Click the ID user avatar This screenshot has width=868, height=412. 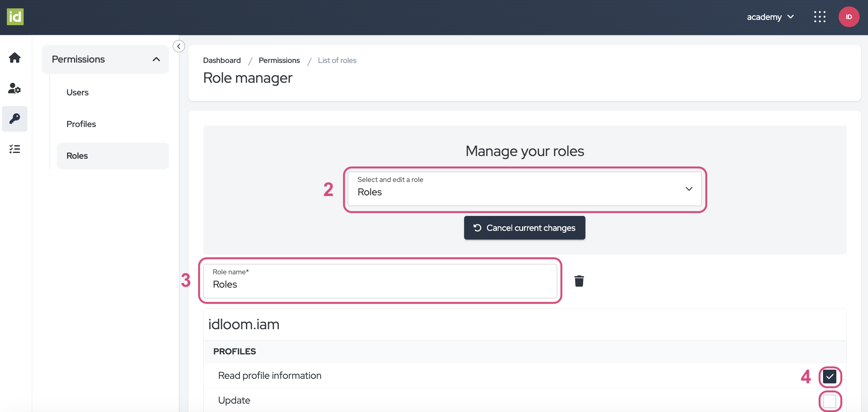click(849, 17)
